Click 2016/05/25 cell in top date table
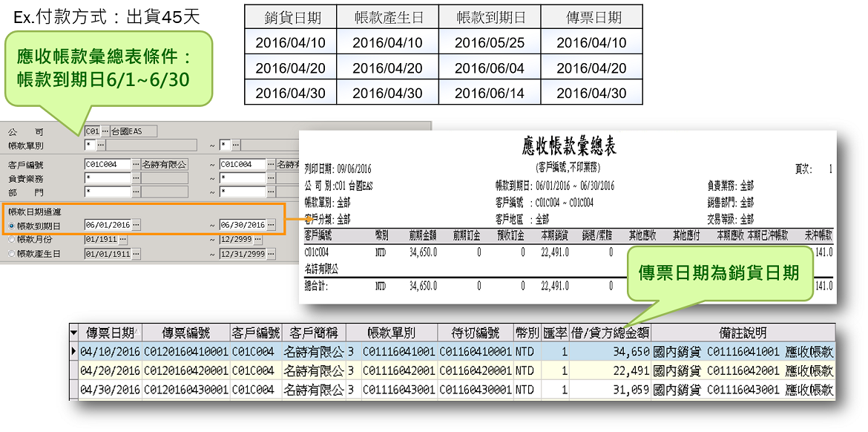The height and width of the screenshot is (432, 868). coord(490,42)
